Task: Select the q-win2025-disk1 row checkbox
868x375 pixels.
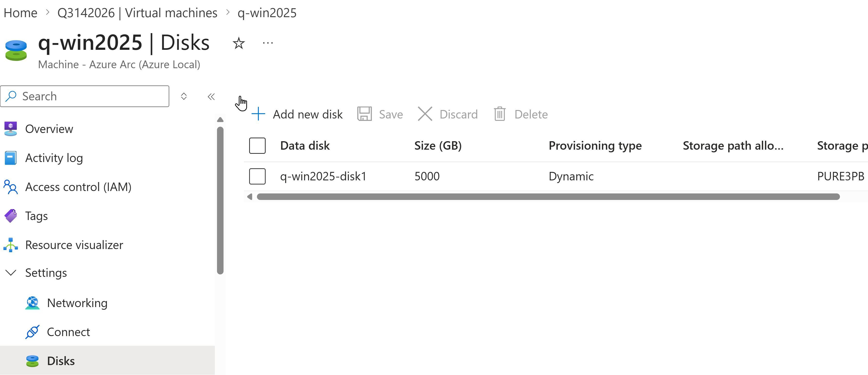Action: pos(257,176)
